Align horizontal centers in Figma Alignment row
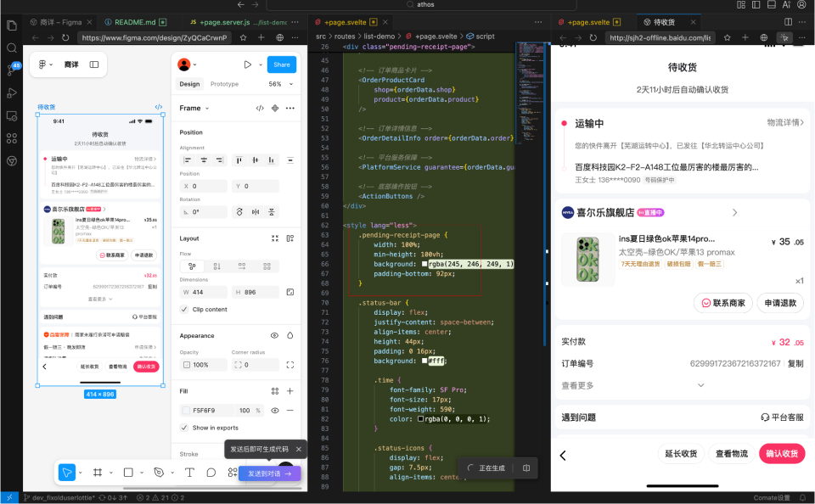Image resolution: width=815 pixels, height=504 pixels. 204,160
